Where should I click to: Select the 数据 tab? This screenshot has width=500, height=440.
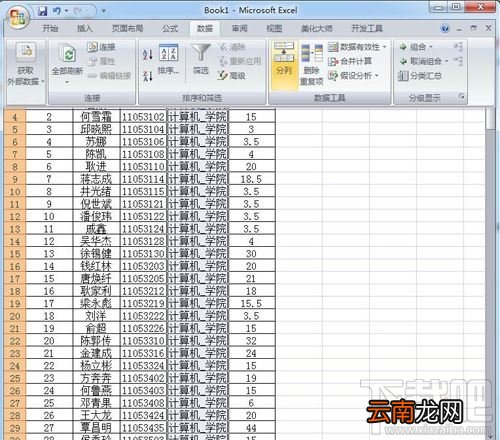tap(205, 29)
